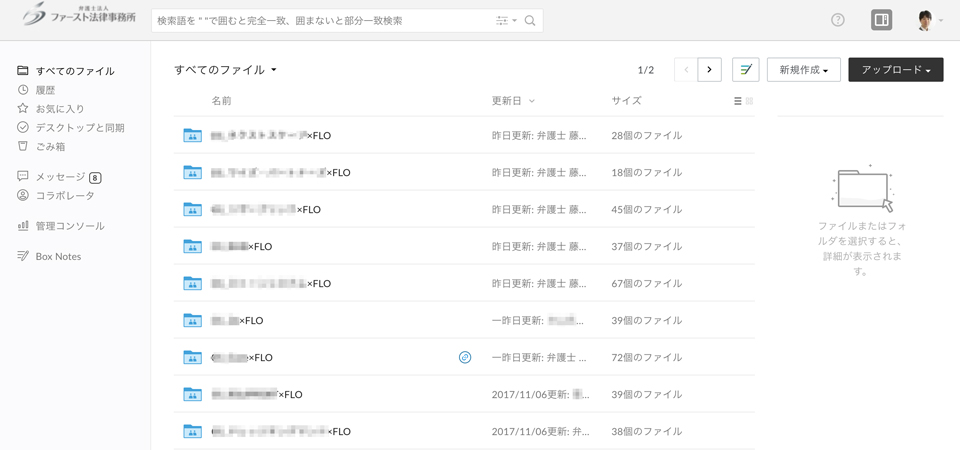
Task: Open ごみ箱 in the sidebar
Action: tap(50, 147)
